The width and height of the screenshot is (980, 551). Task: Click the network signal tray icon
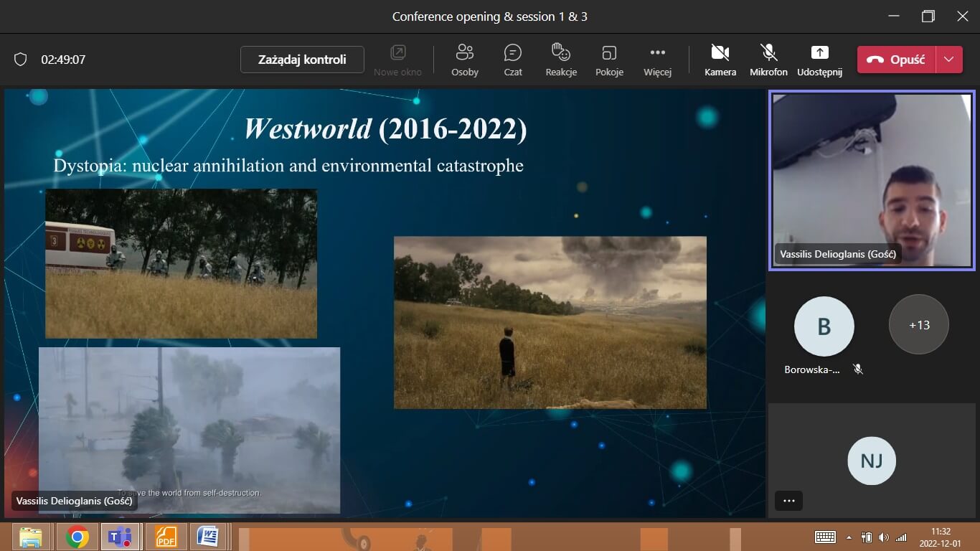(901, 537)
